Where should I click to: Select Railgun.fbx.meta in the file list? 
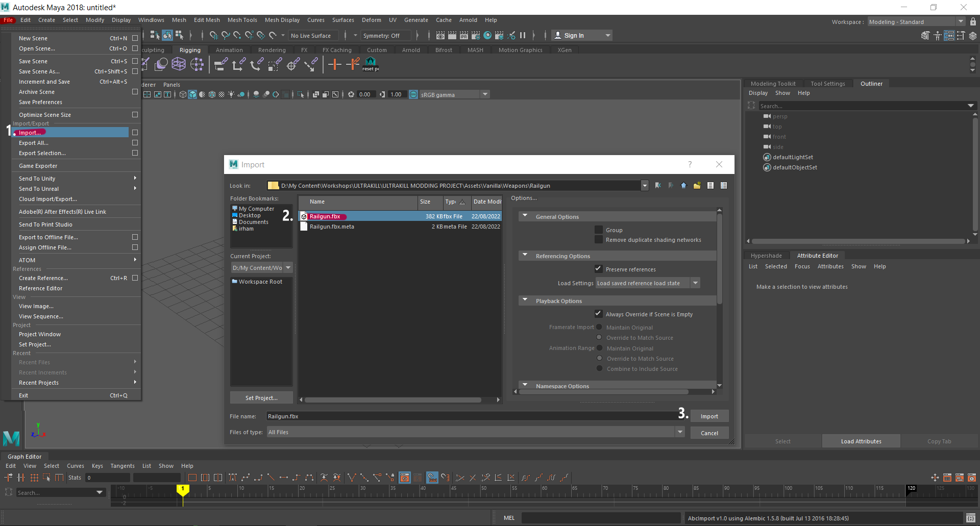(400, 227)
